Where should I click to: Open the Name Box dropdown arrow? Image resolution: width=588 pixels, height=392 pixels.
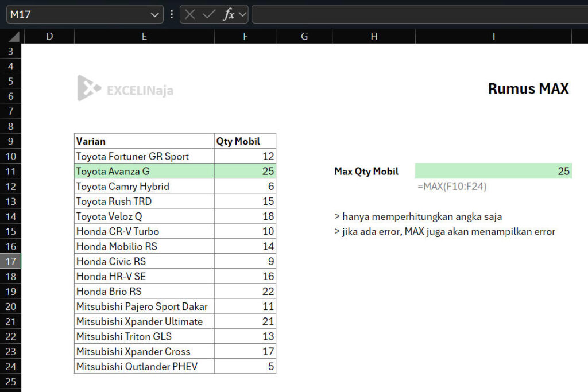coord(154,14)
